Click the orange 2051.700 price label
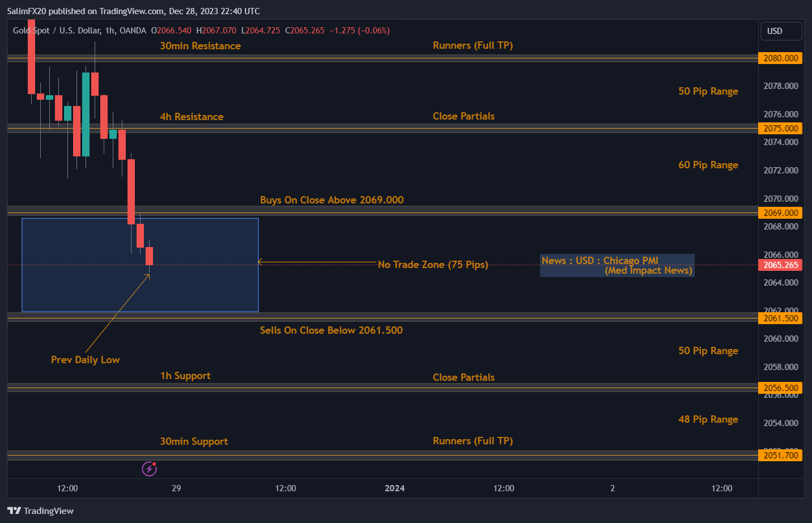The width and height of the screenshot is (812, 523). point(780,455)
